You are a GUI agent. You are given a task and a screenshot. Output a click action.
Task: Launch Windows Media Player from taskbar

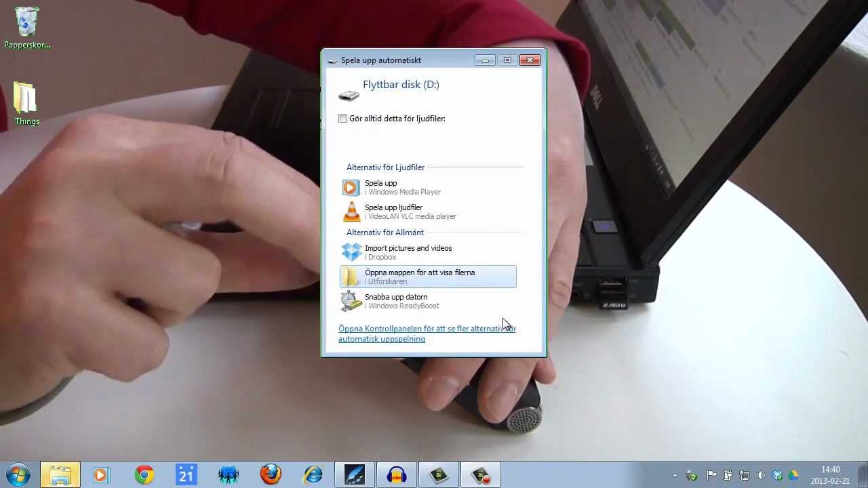(100, 475)
